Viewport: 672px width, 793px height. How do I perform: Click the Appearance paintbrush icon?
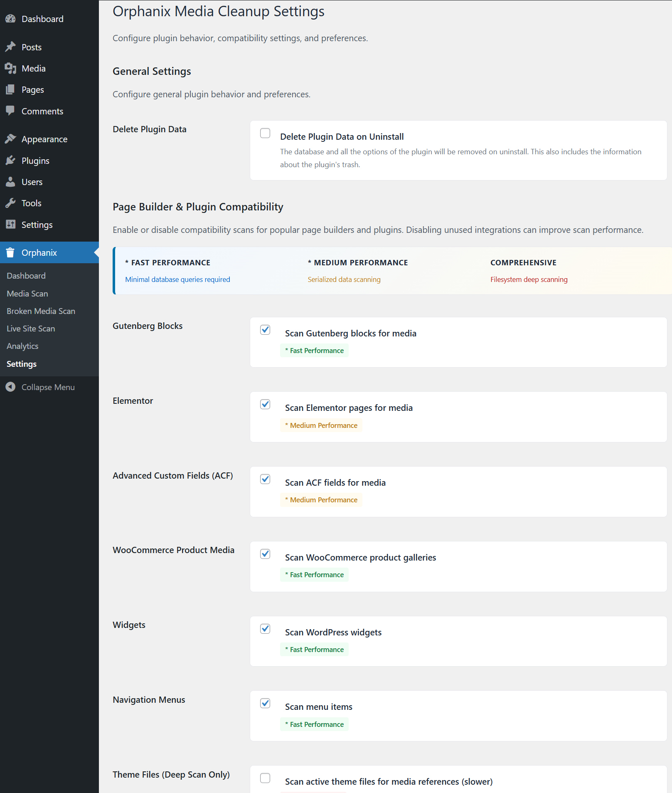[10, 139]
